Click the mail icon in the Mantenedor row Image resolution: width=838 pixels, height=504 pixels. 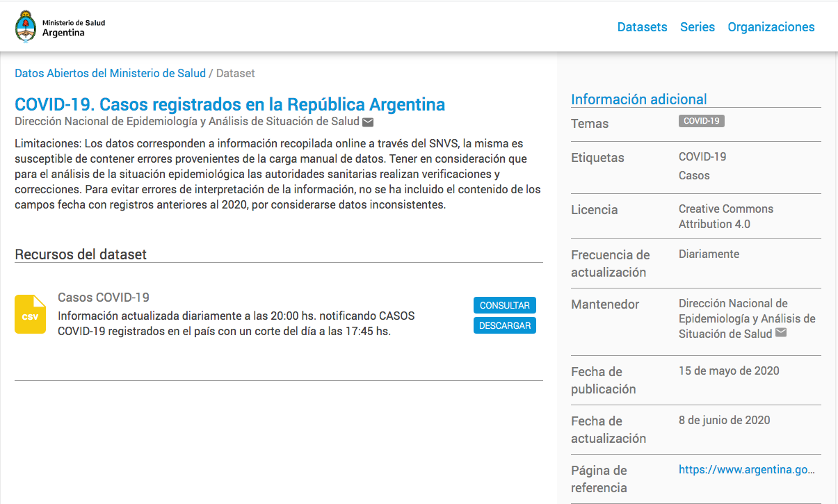click(x=781, y=333)
